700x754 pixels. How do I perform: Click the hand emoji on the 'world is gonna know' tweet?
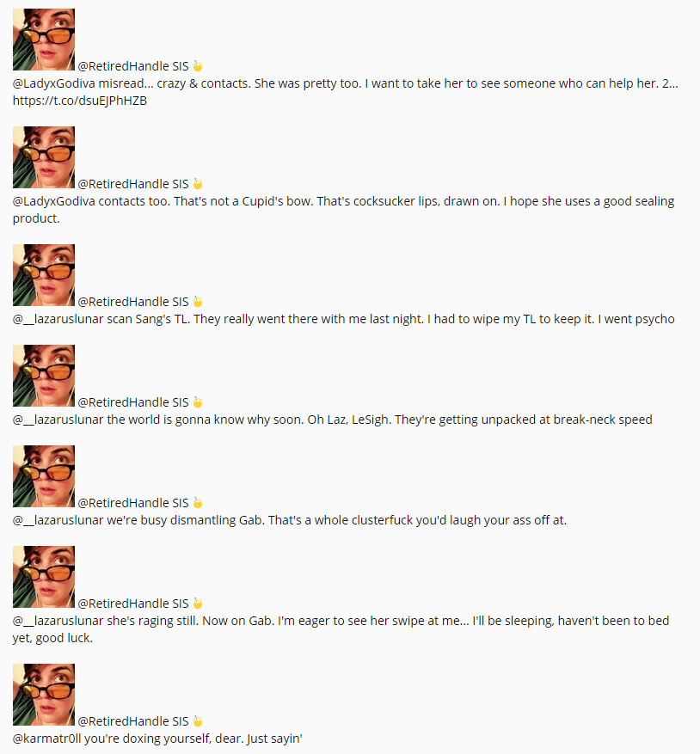[198, 402]
